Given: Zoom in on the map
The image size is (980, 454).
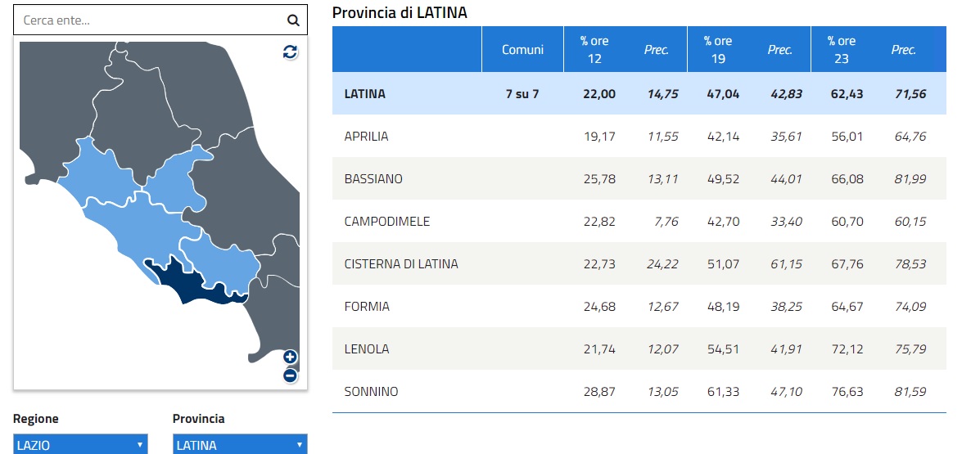Looking at the screenshot, I should point(290,357).
